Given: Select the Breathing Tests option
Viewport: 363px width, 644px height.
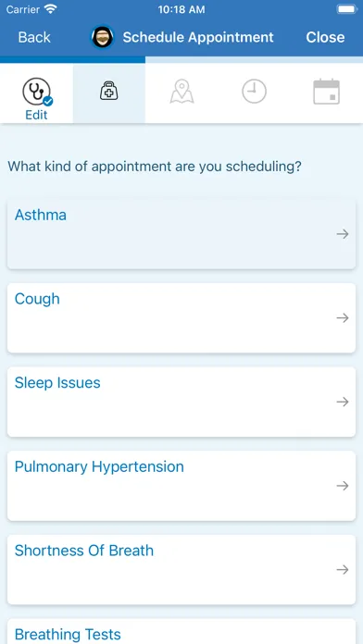Looking at the screenshot, I should click(x=181, y=631).
